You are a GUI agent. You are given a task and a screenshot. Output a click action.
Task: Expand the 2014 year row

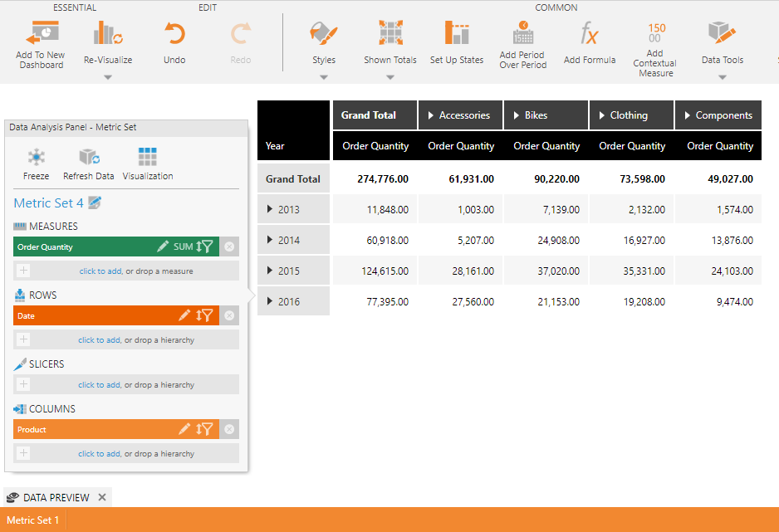coord(270,240)
